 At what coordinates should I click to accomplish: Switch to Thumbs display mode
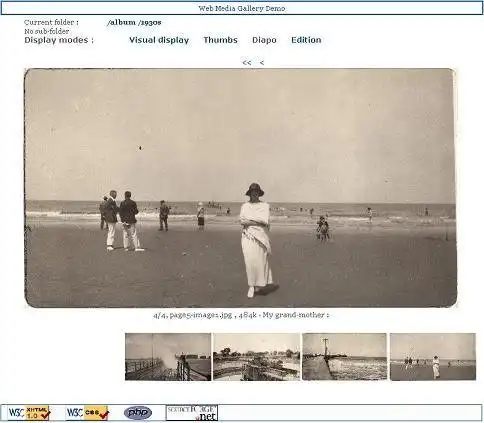[x=220, y=40]
